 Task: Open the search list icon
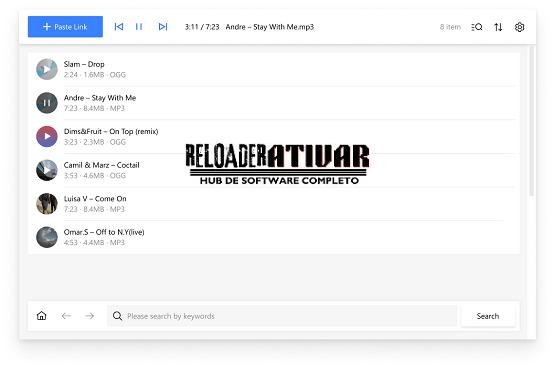point(477,27)
